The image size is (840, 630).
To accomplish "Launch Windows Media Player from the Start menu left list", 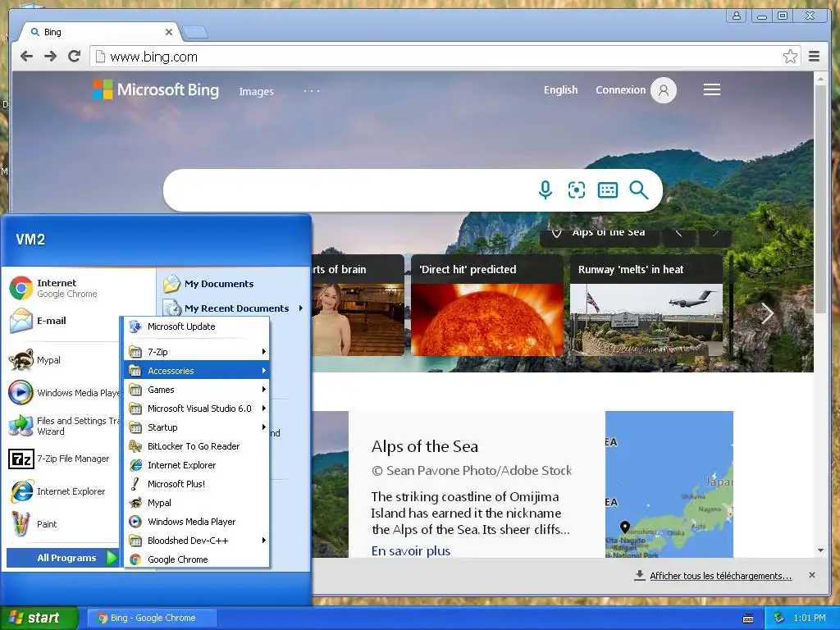I will pos(63,393).
